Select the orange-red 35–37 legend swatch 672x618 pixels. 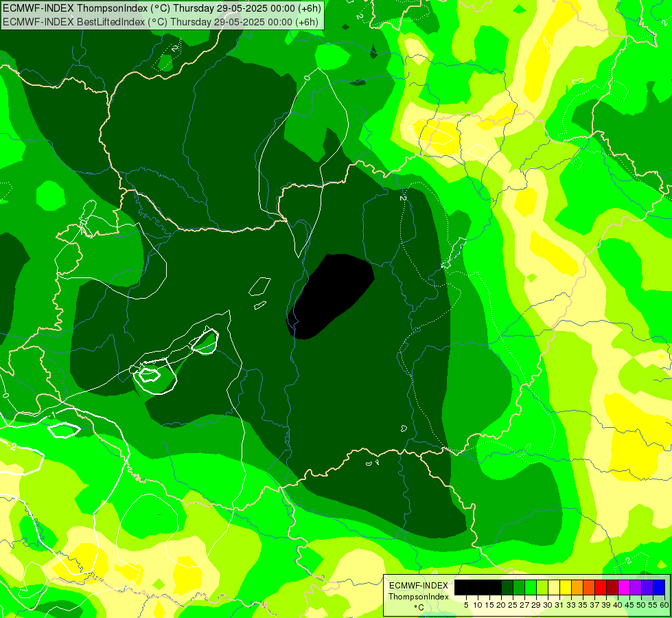click(589, 587)
